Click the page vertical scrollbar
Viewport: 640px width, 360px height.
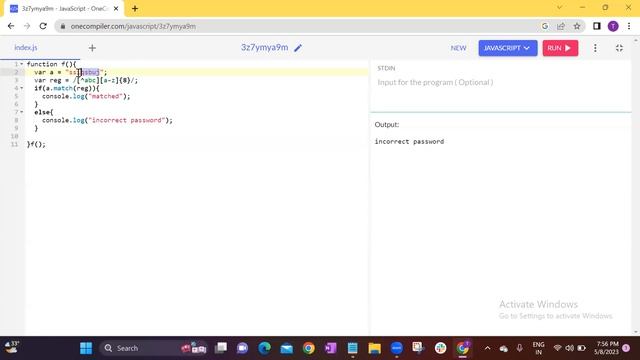[636, 186]
